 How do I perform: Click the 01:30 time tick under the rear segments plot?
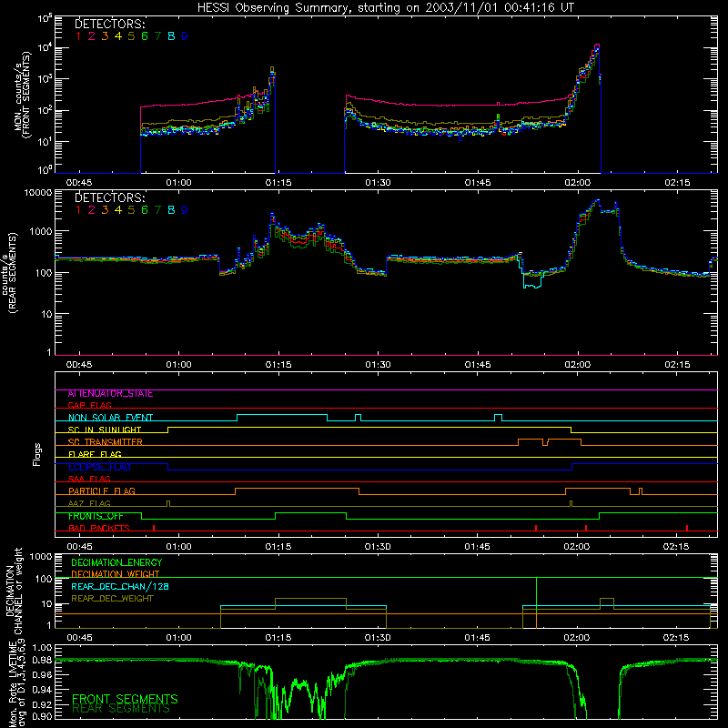point(378,365)
